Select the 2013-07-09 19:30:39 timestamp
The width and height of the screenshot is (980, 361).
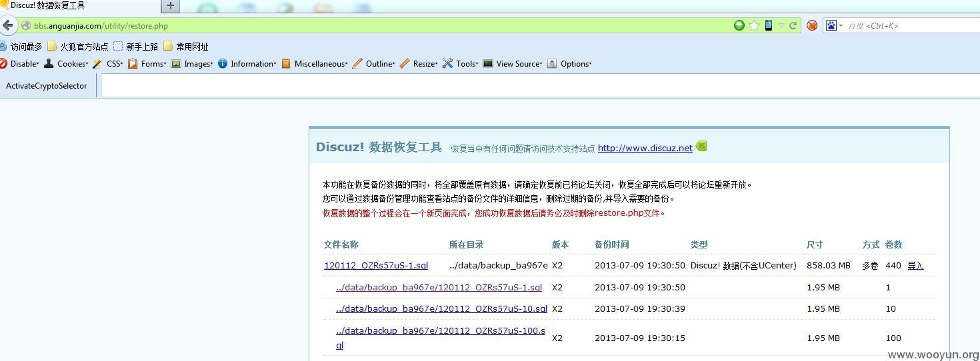(x=640, y=309)
